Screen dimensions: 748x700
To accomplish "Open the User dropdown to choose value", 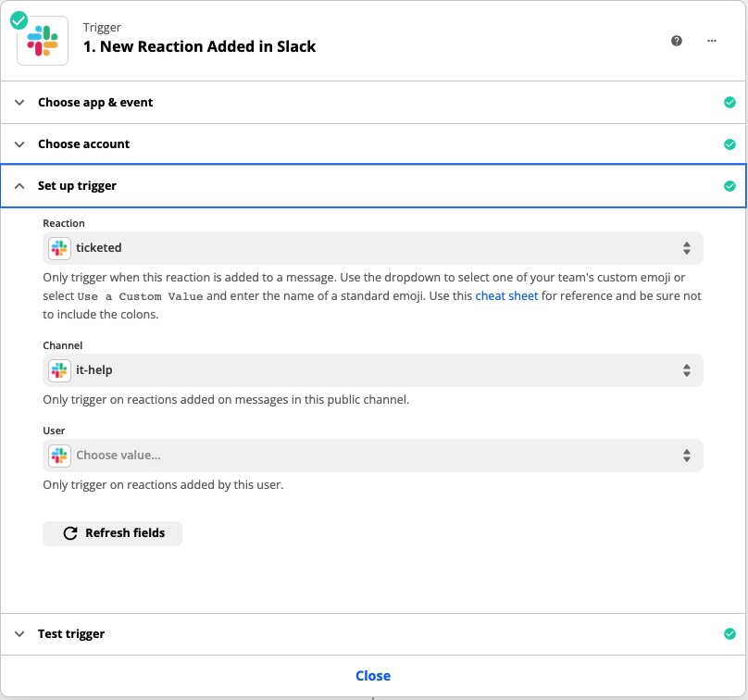I will tap(372, 456).
